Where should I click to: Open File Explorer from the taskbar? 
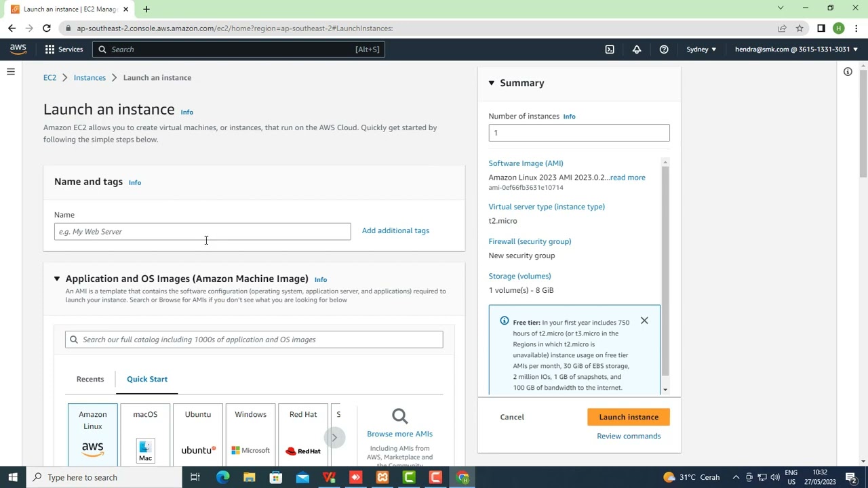tap(249, 477)
